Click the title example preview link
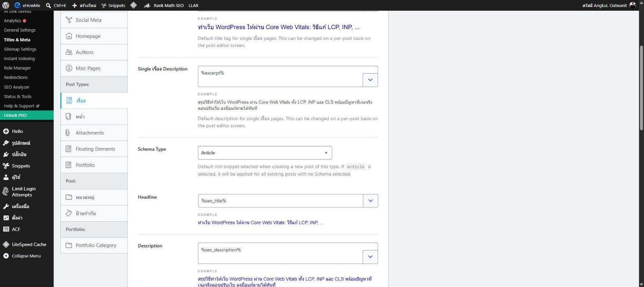 coord(279,27)
